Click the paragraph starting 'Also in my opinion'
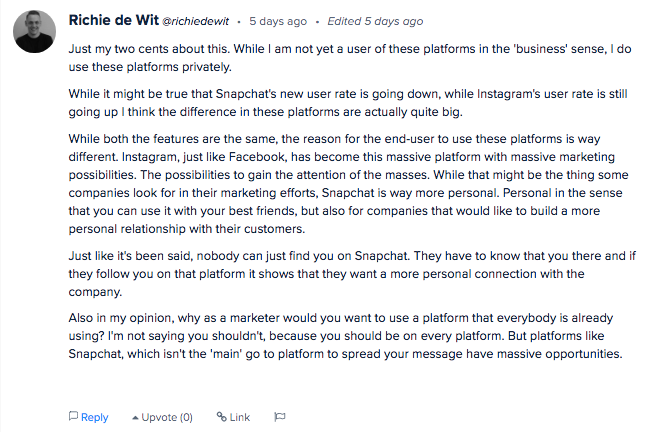Screen dimensions: 650x432 pos(345,336)
